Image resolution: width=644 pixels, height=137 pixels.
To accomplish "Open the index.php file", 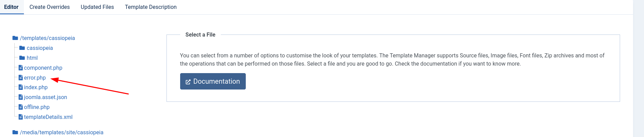I will [x=36, y=87].
